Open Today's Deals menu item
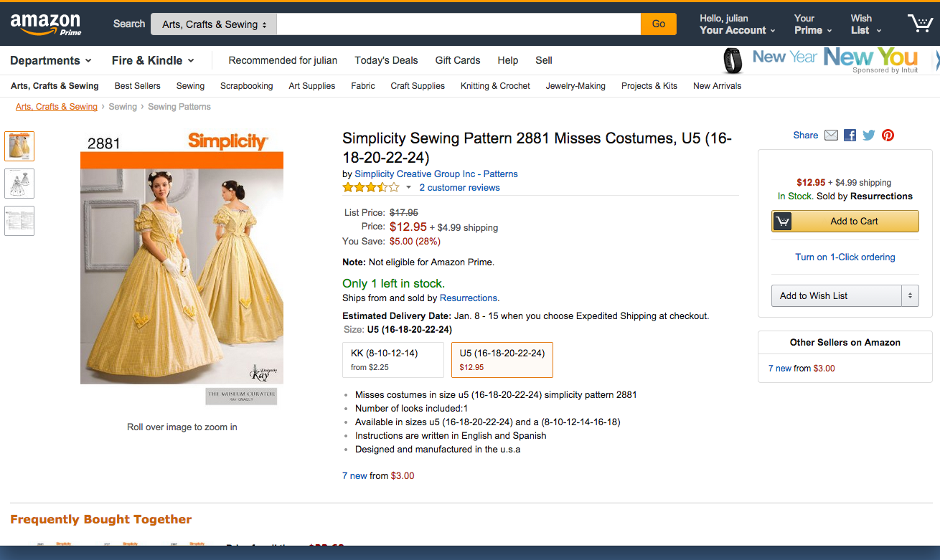 pyautogui.click(x=386, y=60)
